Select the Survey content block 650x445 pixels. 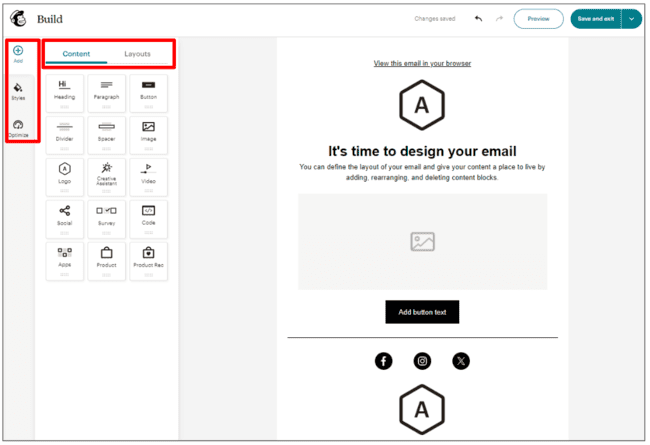106,218
